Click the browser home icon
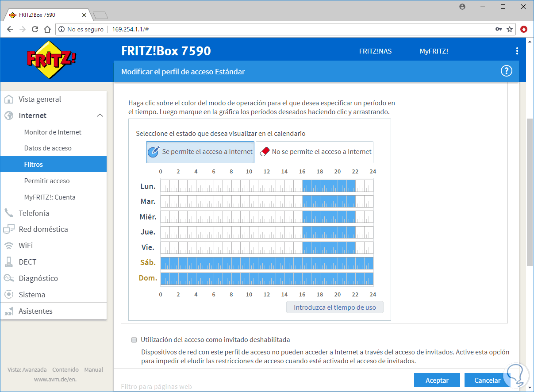Viewport: 534px width, 392px height. pos(47,29)
